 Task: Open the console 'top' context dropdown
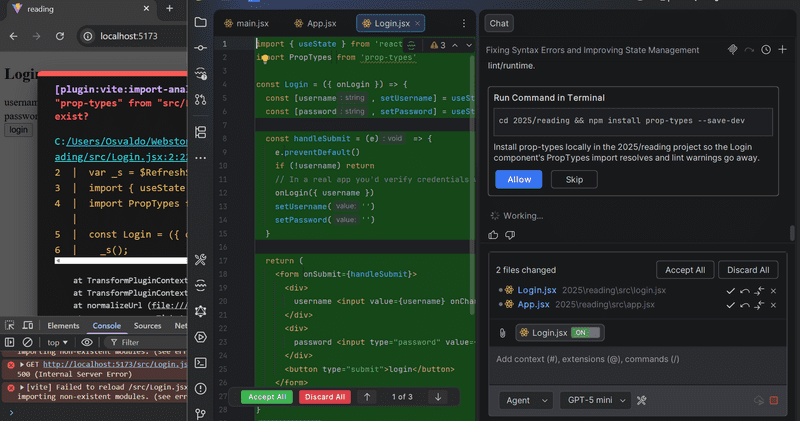(57, 342)
